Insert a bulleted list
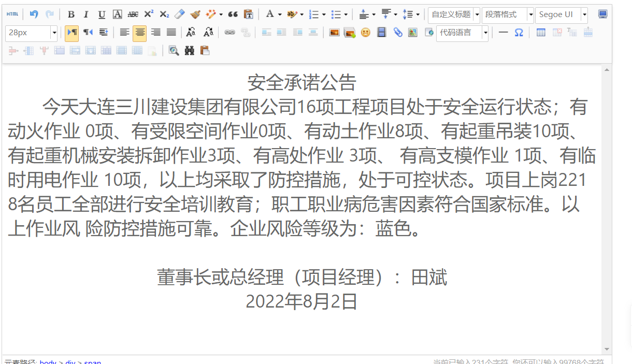632x364 pixels. tap(336, 14)
